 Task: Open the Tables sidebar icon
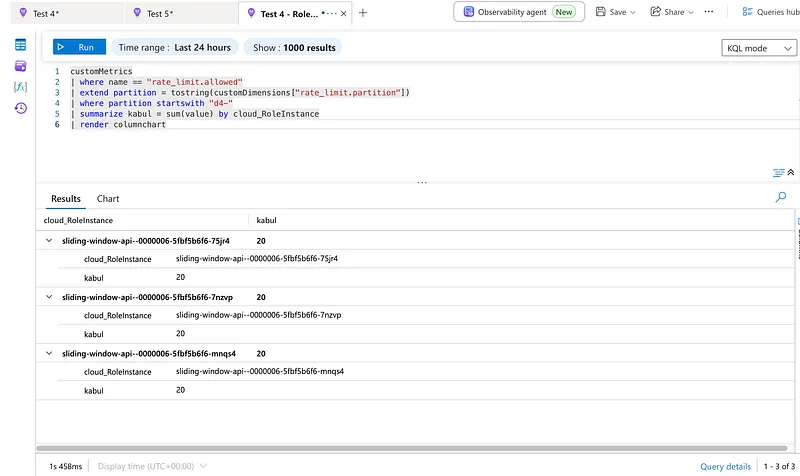click(20, 45)
